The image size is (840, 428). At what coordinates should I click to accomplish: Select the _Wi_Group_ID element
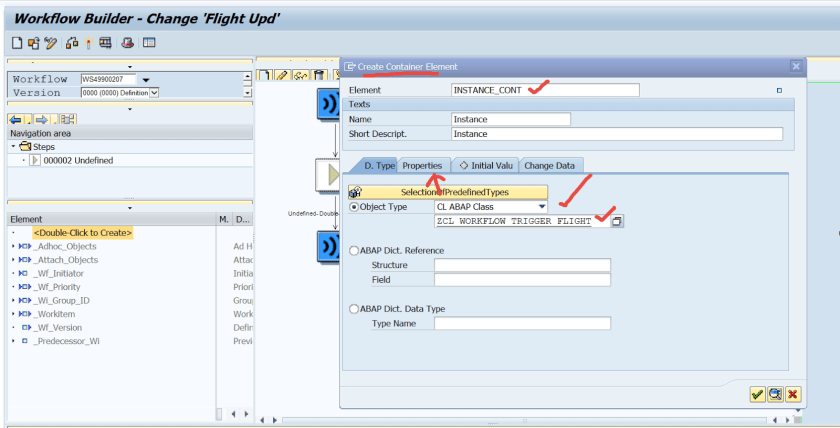tap(62, 301)
